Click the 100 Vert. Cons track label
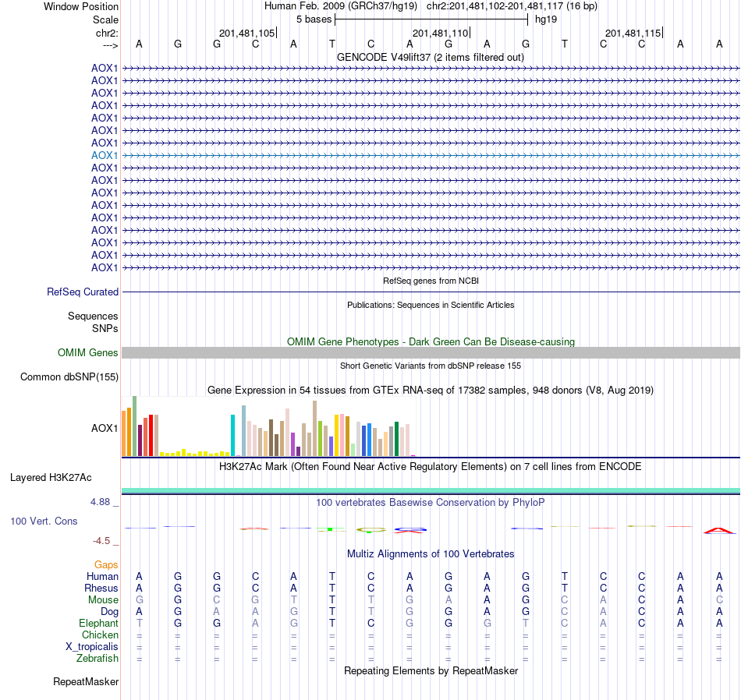 tap(44, 521)
